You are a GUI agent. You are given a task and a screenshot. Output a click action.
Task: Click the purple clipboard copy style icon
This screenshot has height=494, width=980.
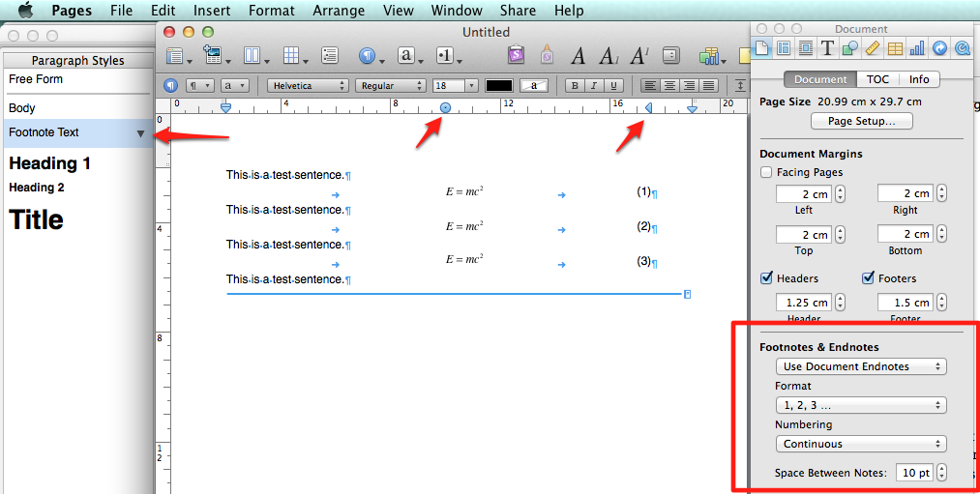pyautogui.click(x=517, y=54)
